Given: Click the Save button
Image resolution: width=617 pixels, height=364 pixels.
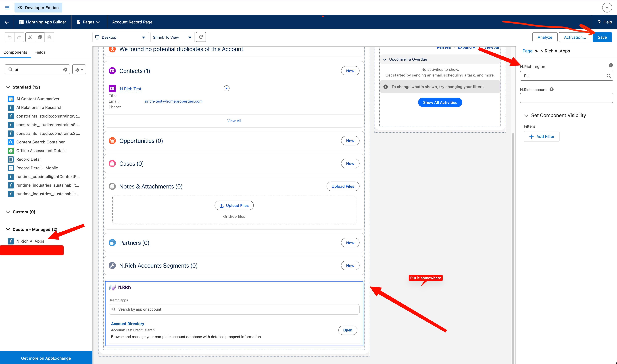Looking at the screenshot, I should (602, 37).
